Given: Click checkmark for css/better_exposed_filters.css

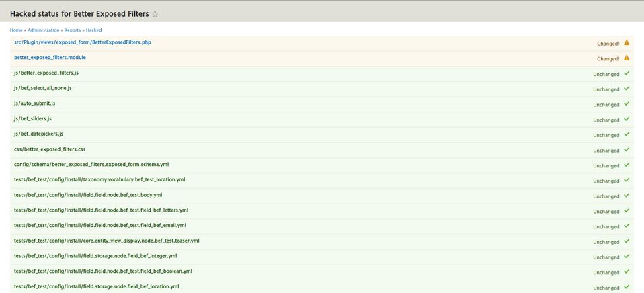Looking at the screenshot, I should pyautogui.click(x=627, y=149).
